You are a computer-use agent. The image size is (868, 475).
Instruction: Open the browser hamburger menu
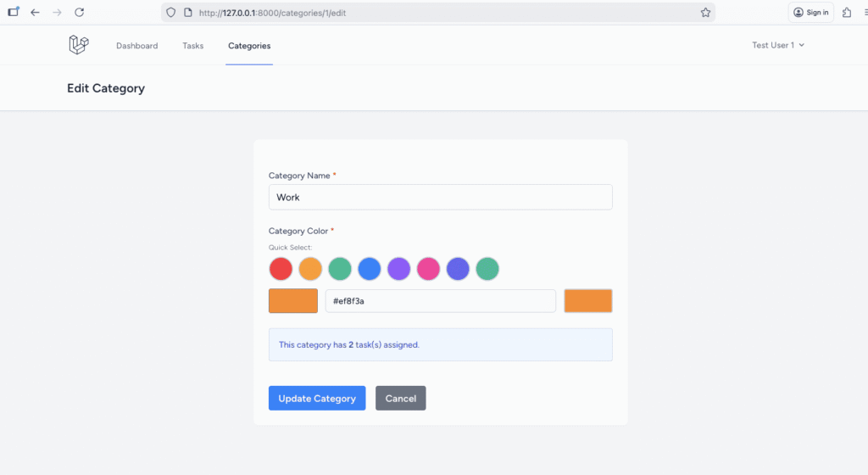point(865,13)
